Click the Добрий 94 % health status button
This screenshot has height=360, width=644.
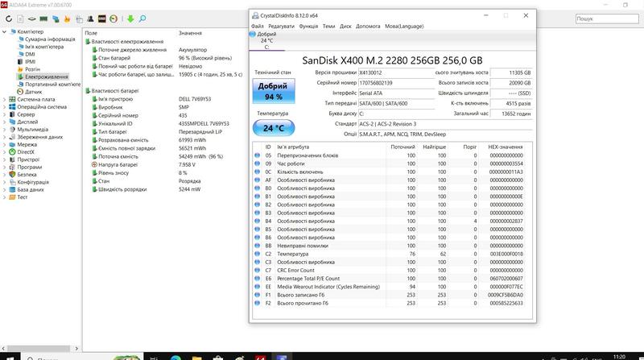(x=273, y=92)
